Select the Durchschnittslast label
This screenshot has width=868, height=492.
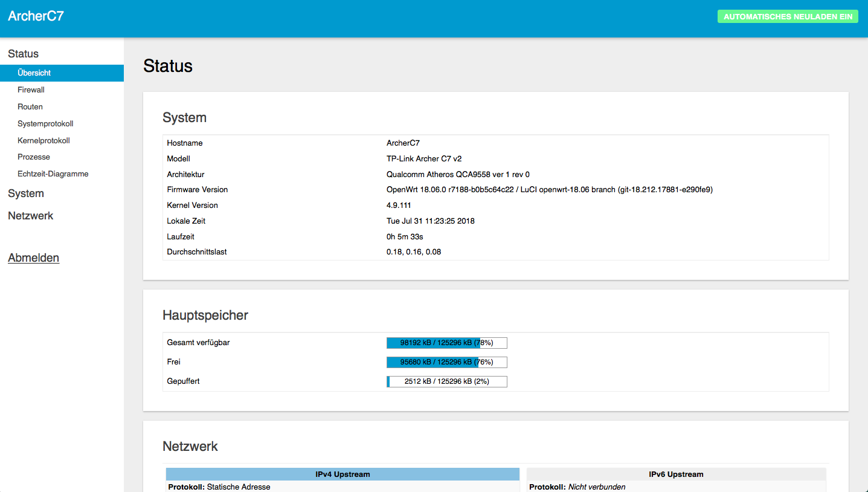(197, 252)
